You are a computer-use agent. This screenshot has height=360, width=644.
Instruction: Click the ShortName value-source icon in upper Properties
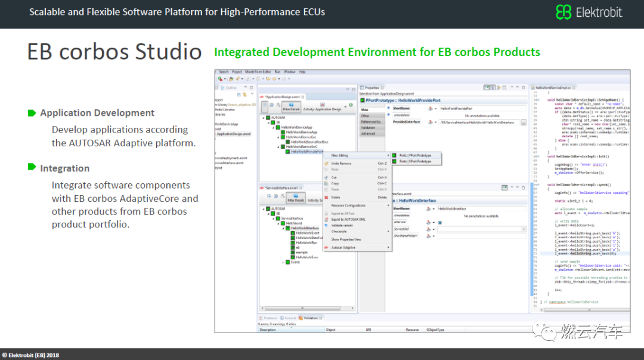[x=430, y=109]
